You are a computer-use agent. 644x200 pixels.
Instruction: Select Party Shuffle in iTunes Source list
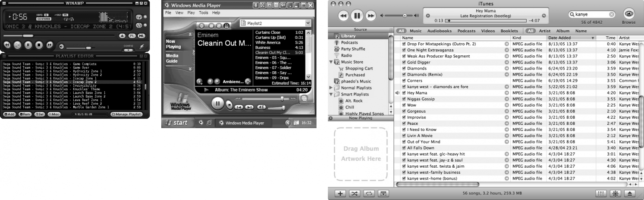tap(353, 49)
